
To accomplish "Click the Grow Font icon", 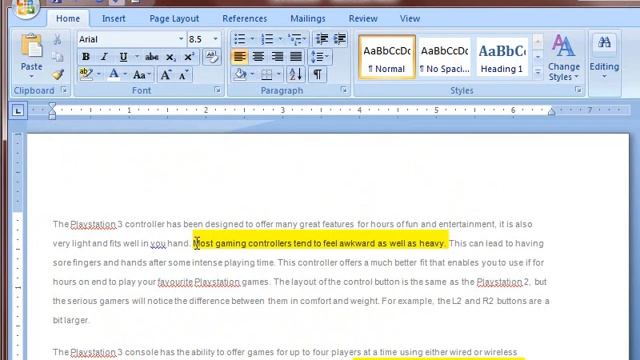I will coord(166,75).
